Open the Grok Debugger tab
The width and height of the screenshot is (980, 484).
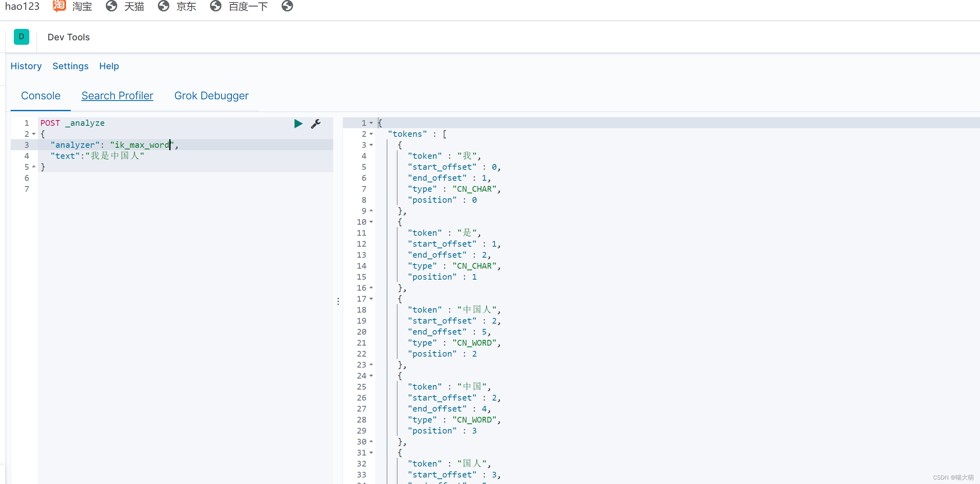[x=211, y=95]
